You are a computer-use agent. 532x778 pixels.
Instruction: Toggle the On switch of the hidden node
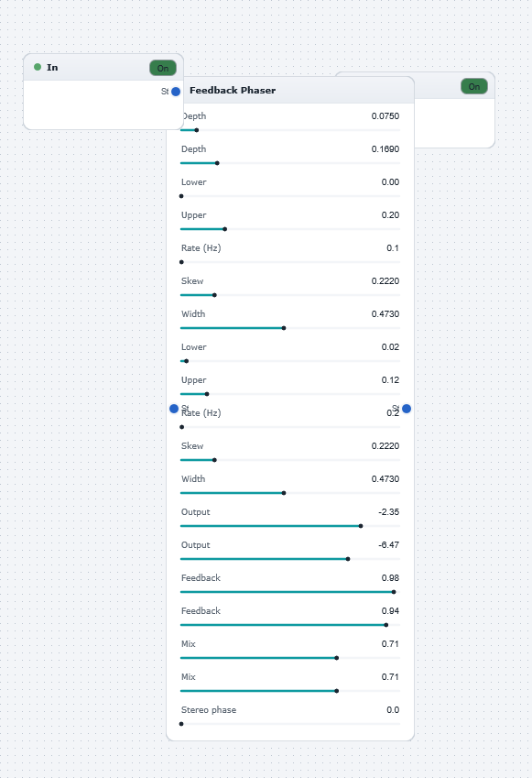tap(474, 86)
